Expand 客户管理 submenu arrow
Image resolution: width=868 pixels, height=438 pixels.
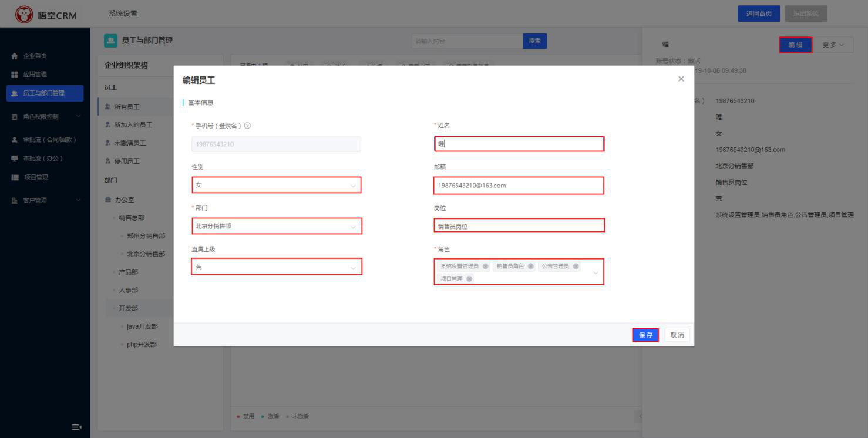coord(78,201)
